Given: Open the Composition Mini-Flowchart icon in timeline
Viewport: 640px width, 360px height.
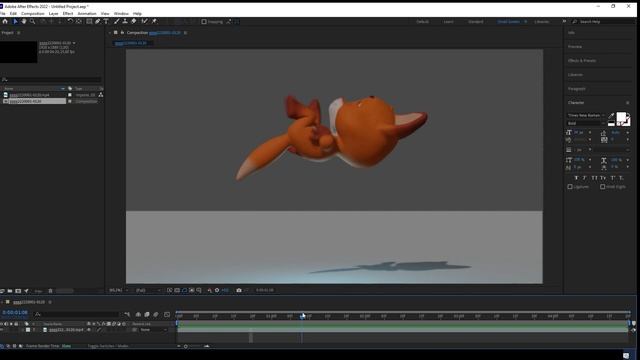Looking at the screenshot, I should pyautogui.click(x=127, y=314).
